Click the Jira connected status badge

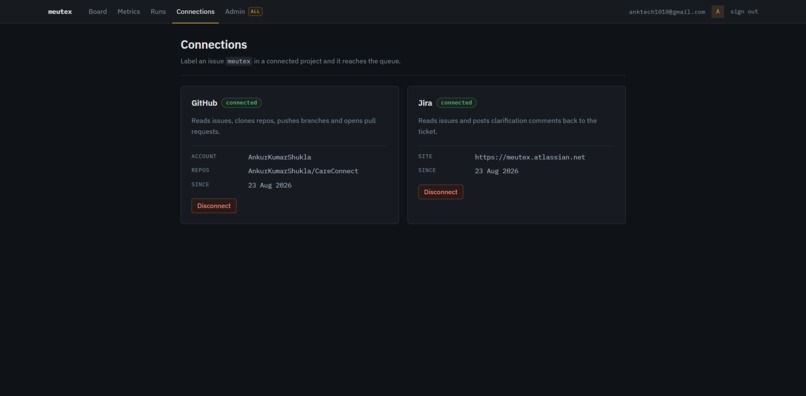[456, 103]
